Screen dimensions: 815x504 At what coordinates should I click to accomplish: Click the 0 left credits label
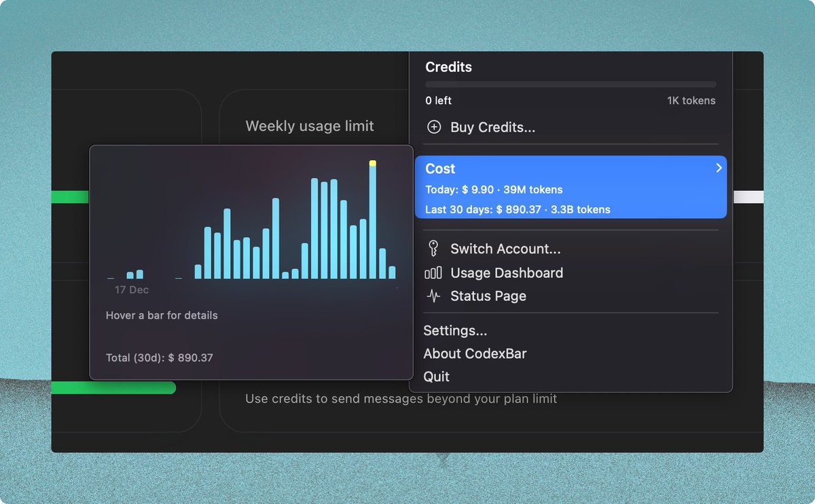click(436, 100)
